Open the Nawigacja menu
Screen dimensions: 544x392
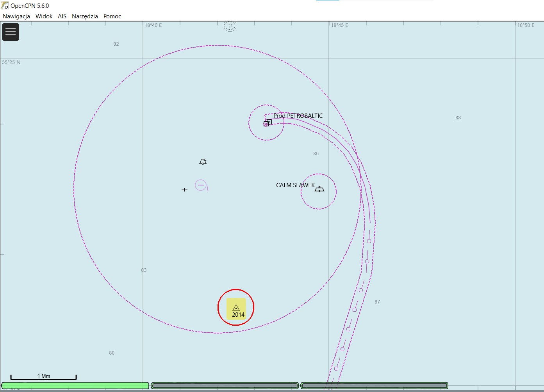(x=16, y=16)
